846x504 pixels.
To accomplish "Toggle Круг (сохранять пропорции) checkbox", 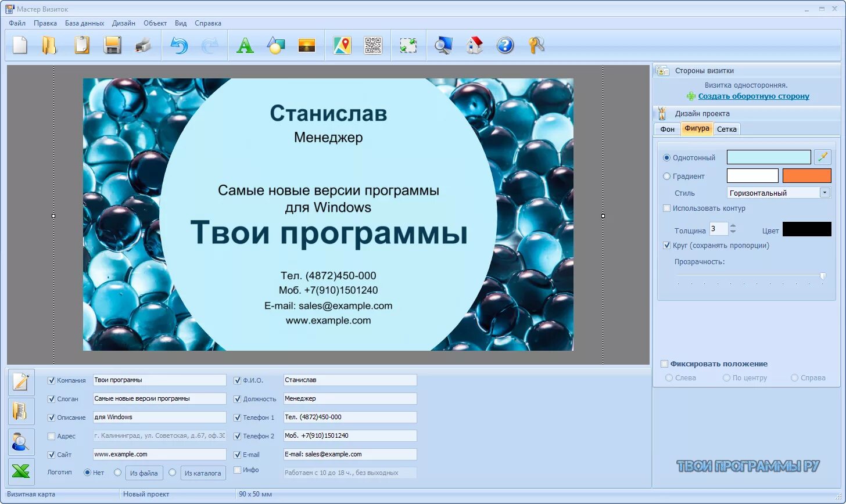I will 667,245.
